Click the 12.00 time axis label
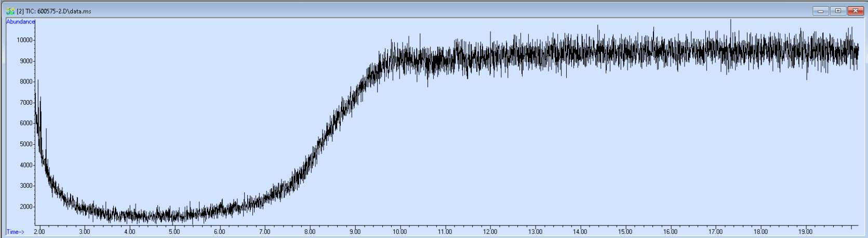Viewport: 868px width, 238px height. (x=490, y=232)
